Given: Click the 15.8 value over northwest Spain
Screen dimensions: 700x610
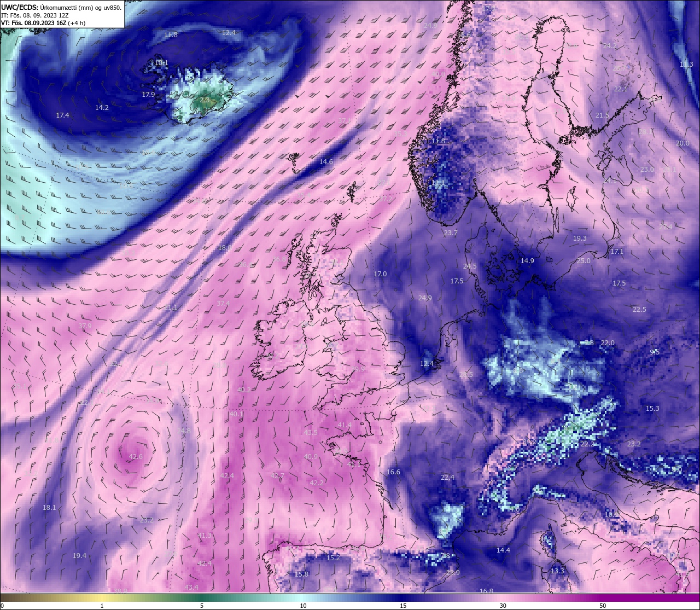Looking at the screenshot, I should point(301,574).
